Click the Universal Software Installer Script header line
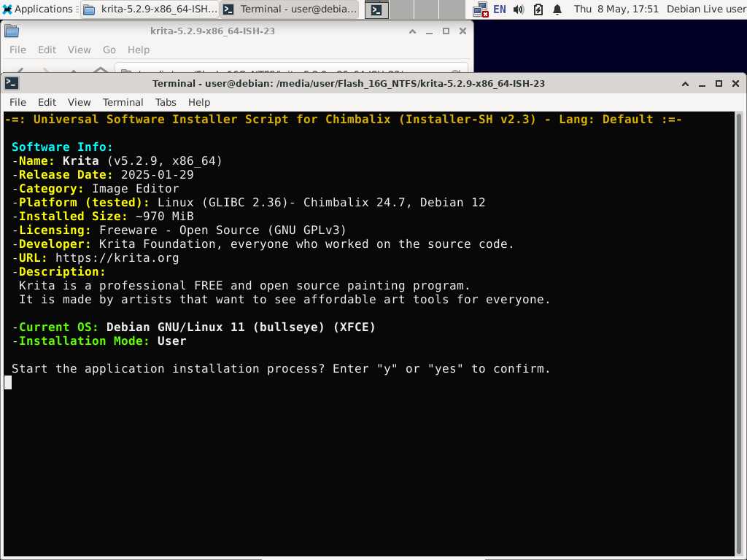The width and height of the screenshot is (747, 560). [x=343, y=120]
